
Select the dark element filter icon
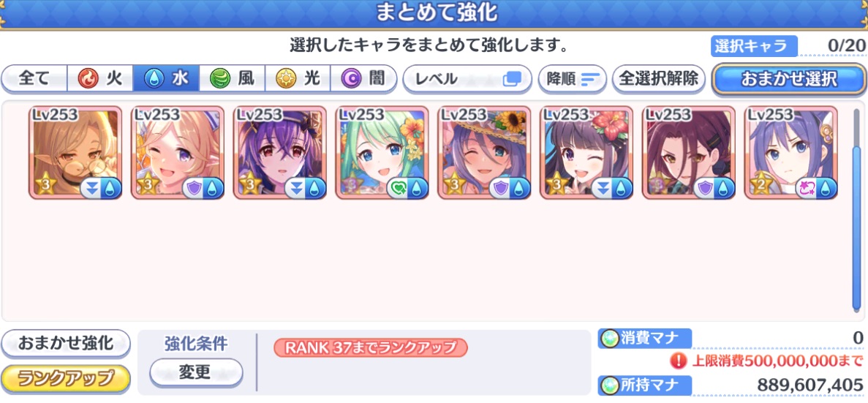point(352,79)
